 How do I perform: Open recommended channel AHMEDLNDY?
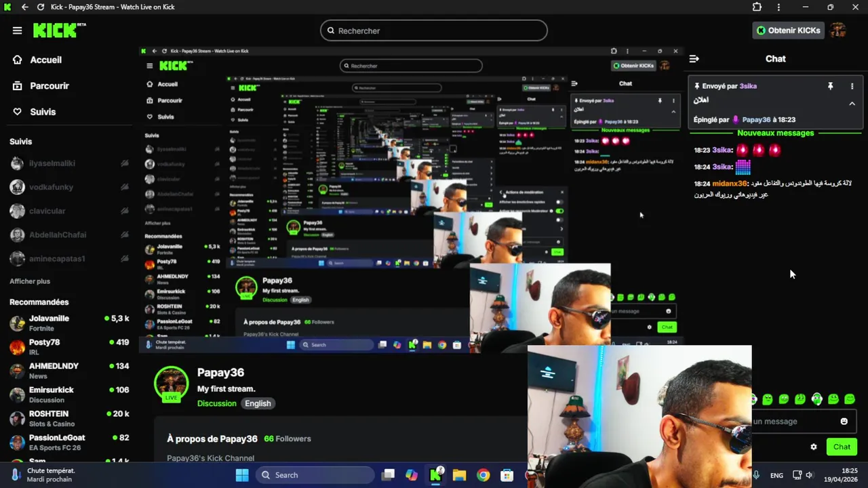click(68, 370)
